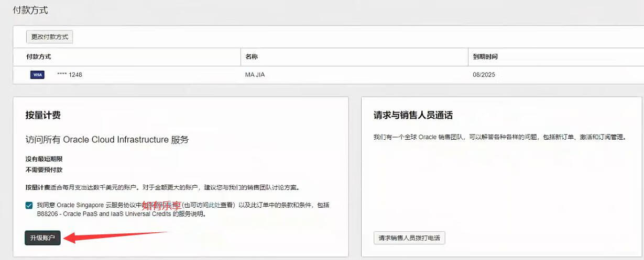Viewport: 644px width, 260px height.
Task: Click the 付款方式 page section title
Action: click(x=30, y=10)
